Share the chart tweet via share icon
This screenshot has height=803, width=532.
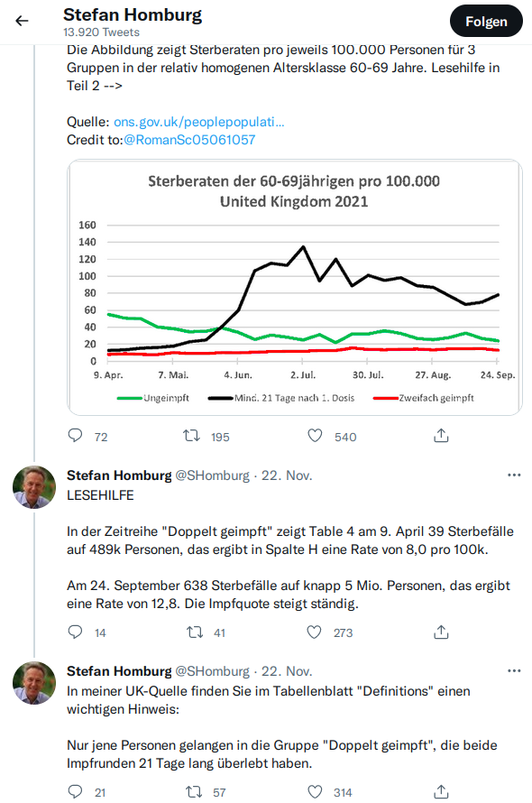(x=441, y=436)
